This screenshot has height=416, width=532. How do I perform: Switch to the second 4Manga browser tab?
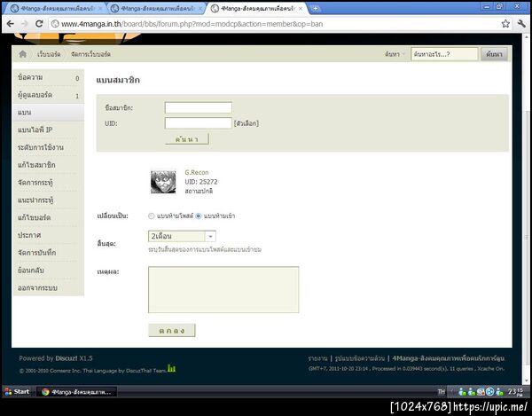click(x=156, y=9)
